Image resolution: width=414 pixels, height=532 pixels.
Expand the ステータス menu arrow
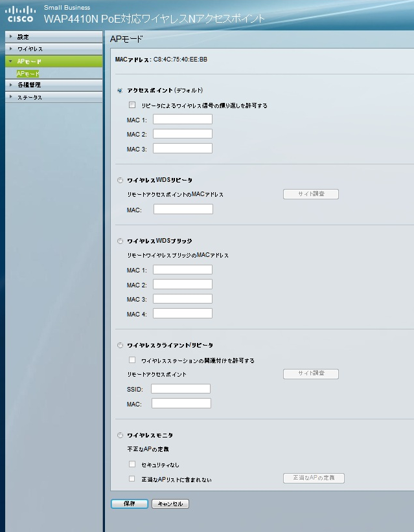(x=11, y=97)
